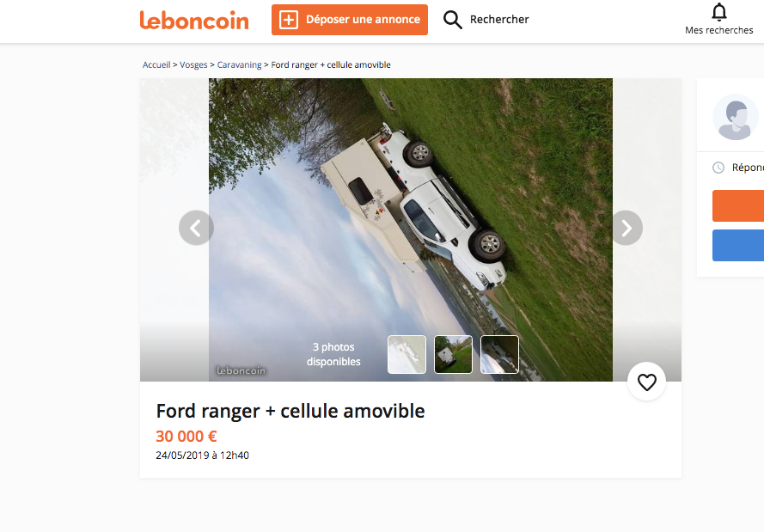Show the previous photo with left arrow
The width and height of the screenshot is (764, 532).
click(x=196, y=228)
